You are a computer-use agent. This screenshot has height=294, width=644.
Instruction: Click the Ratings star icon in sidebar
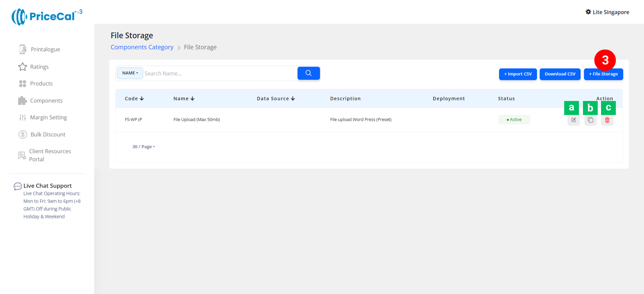(x=22, y=67)
